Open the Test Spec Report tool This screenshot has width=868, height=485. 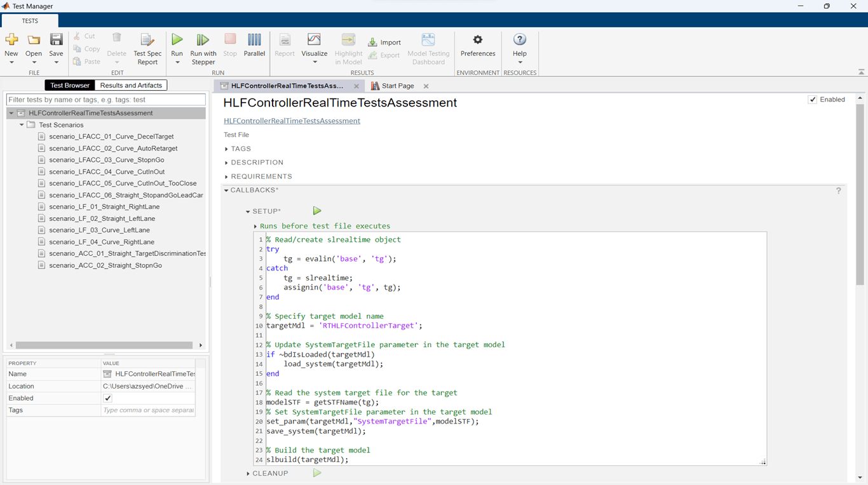click(x=147, y=41)
